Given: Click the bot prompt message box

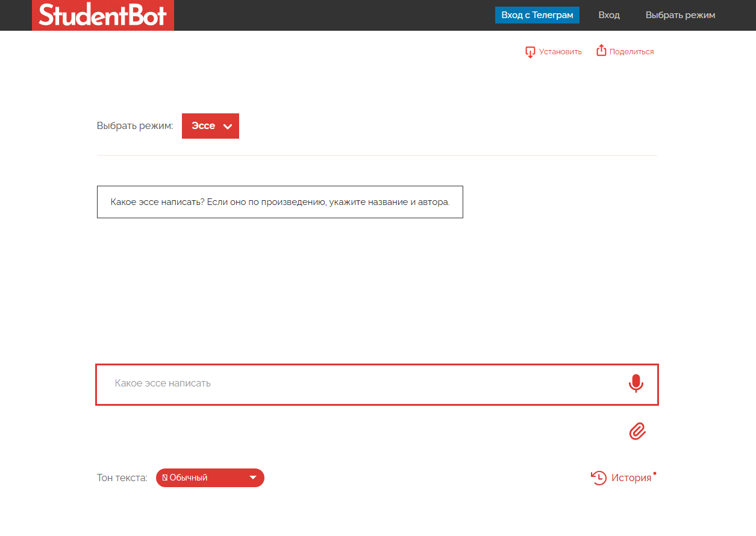Looking at the screenshot, I should (280, 202).
